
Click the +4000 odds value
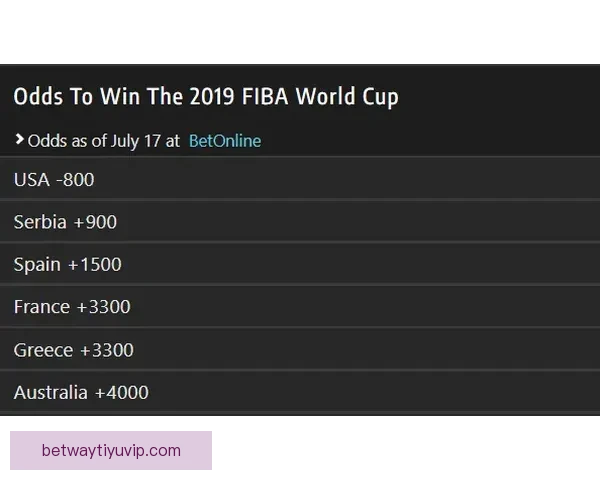pyautogui.click(x=122, y=392)
